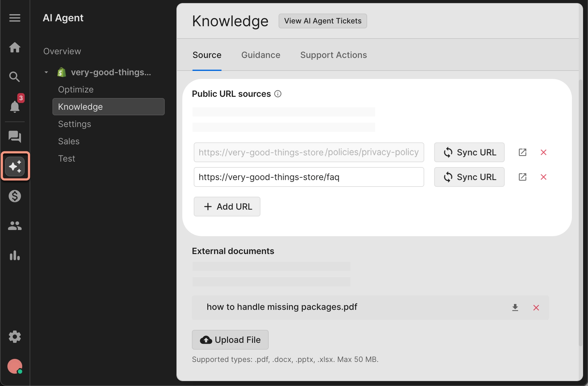Collapse the very-good-things store section
Viewport: 588px width, 386px height.
pos(46,72)
